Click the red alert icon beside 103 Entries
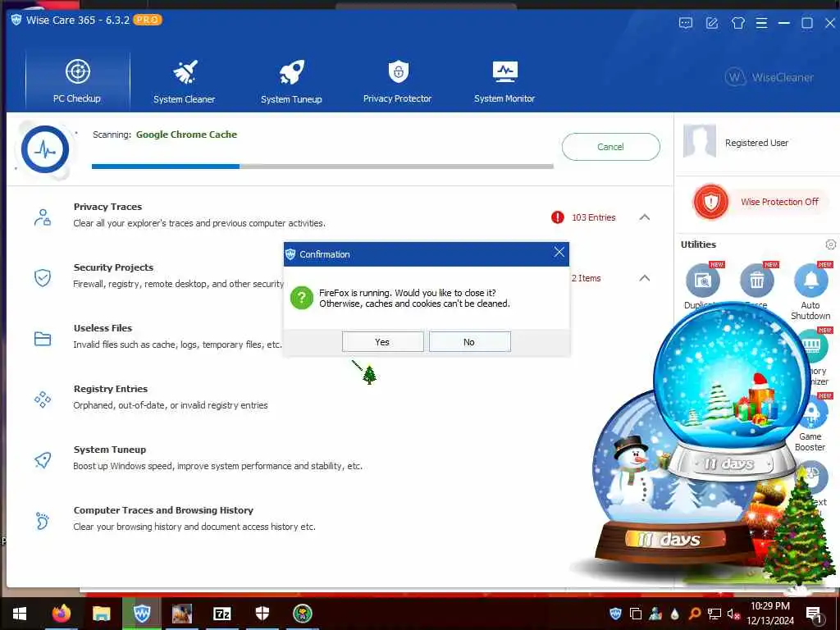 pyautogui.click(x=558, y=217)
